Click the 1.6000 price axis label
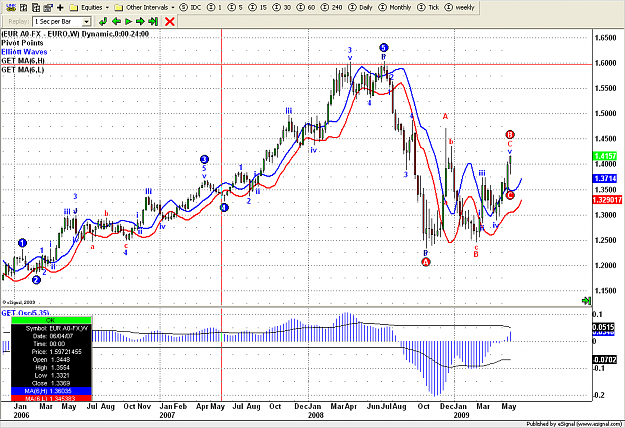The width and height of the screenshot is (625, 428). coord(605,63)
